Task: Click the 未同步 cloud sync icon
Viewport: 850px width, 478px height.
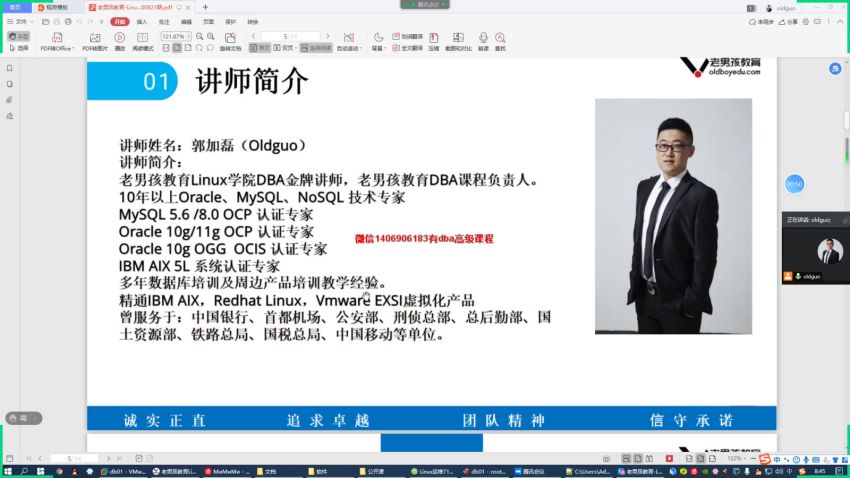Action: click(761, 22)
